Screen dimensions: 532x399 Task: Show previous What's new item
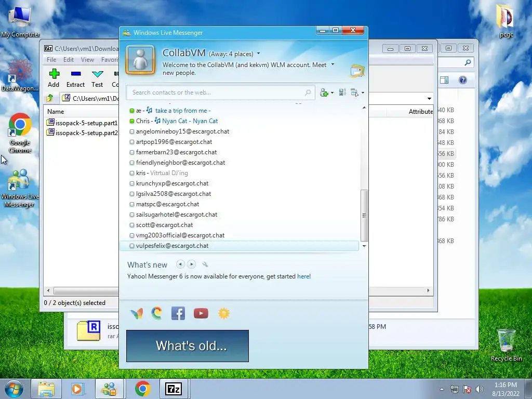tap(180, 264)
